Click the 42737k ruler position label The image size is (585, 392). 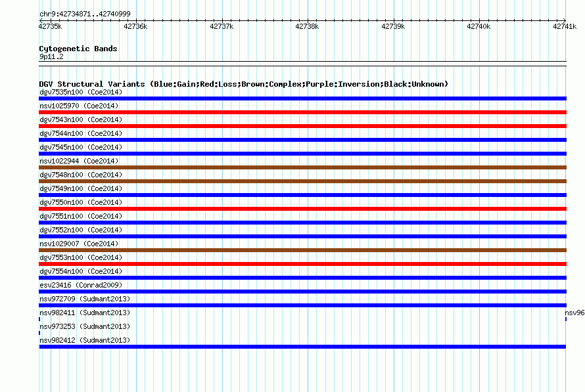pyautogui.click(x=222, y=26)
